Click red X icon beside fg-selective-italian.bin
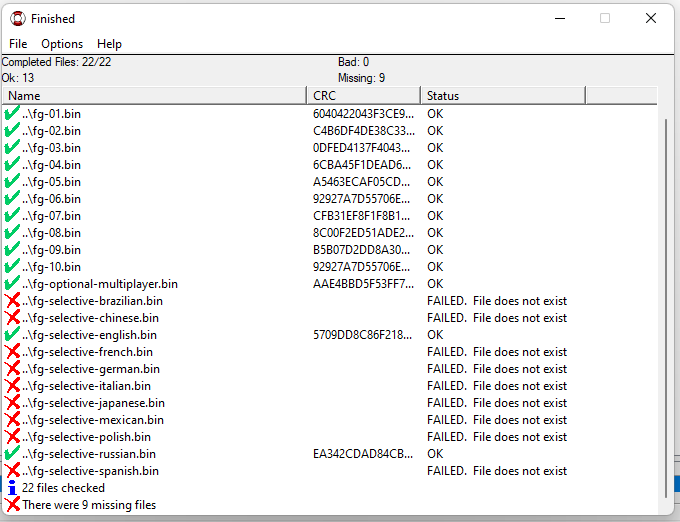 pyautogui.click(x=12, y=385)
